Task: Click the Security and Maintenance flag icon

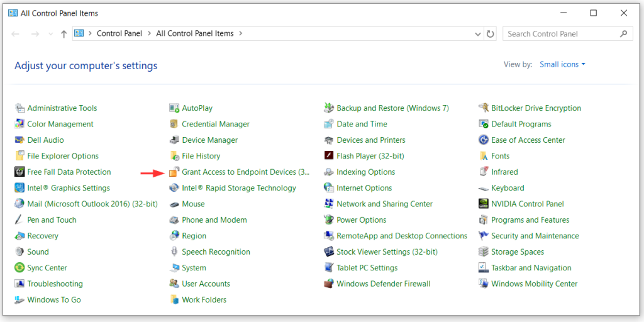Action: pos(484,236)
